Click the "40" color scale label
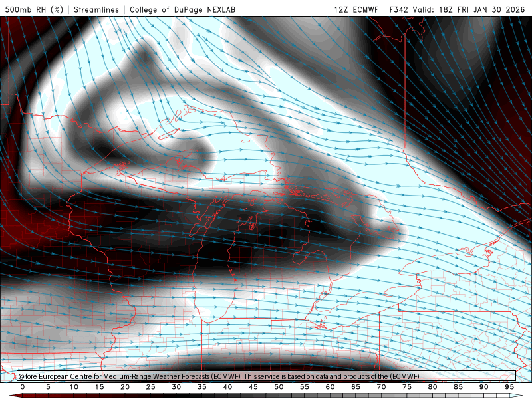The image size is (532, 399). tap(227, 387)
